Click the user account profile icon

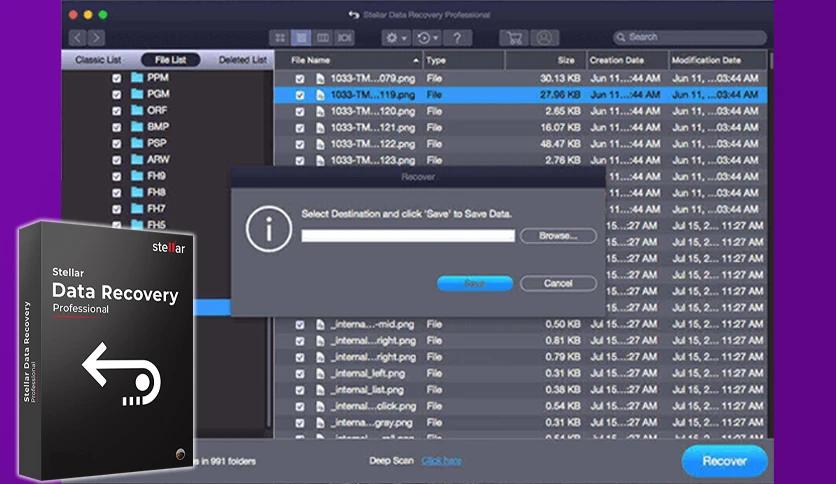(544, 38)
